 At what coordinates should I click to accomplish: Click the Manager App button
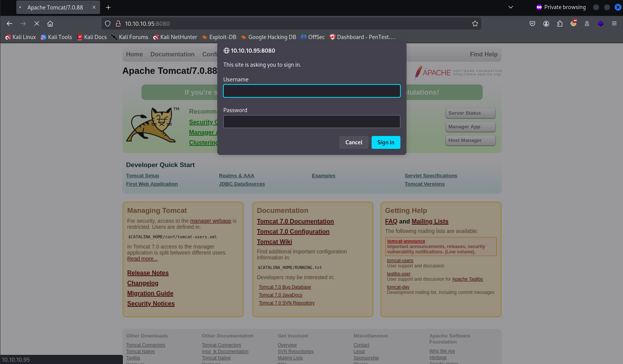470,127
